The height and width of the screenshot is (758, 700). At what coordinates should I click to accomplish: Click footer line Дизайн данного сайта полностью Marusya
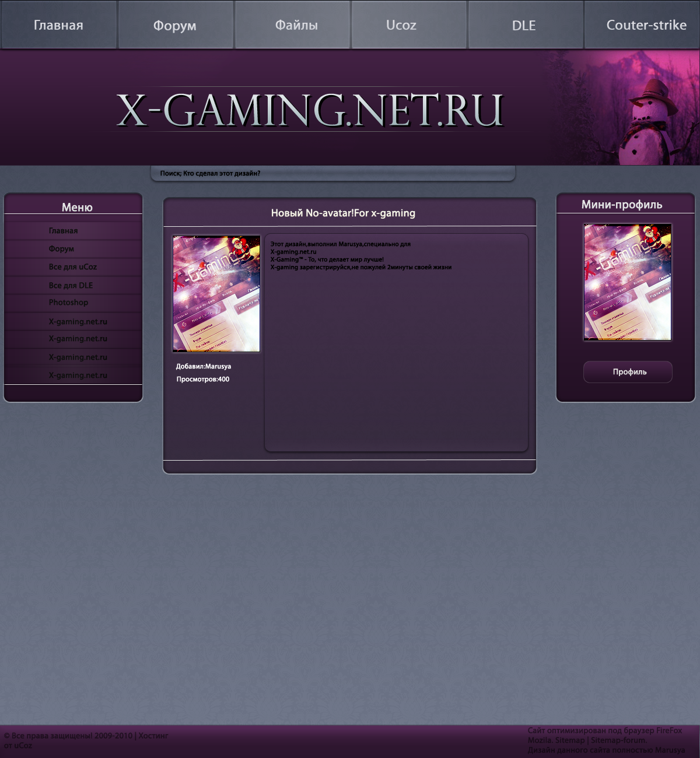[x=606, y=750]
